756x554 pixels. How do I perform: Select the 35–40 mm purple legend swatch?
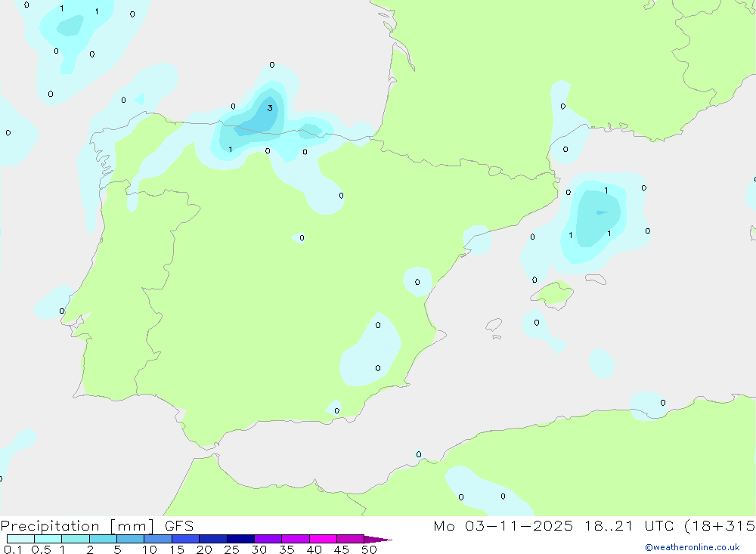tap(296, 539)
